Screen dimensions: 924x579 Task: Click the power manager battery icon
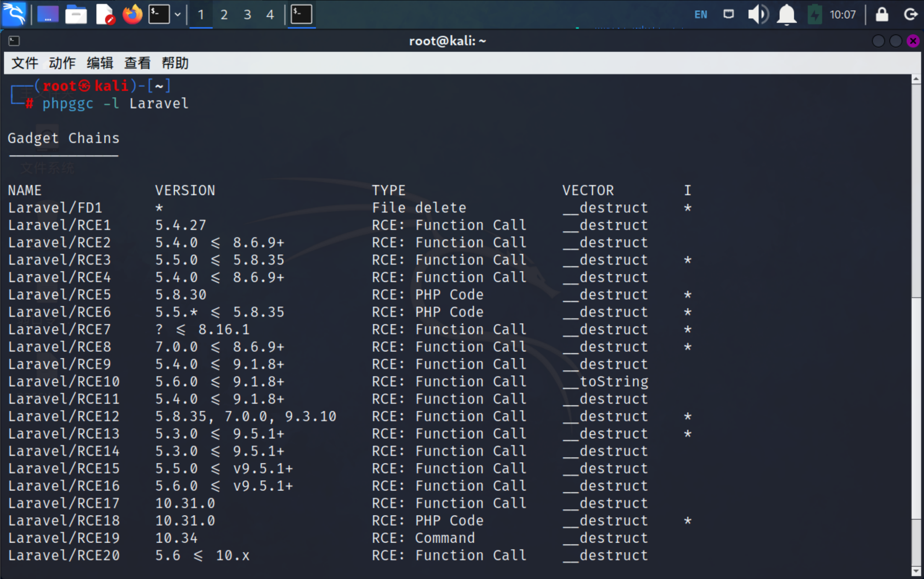tap(815, 15)
